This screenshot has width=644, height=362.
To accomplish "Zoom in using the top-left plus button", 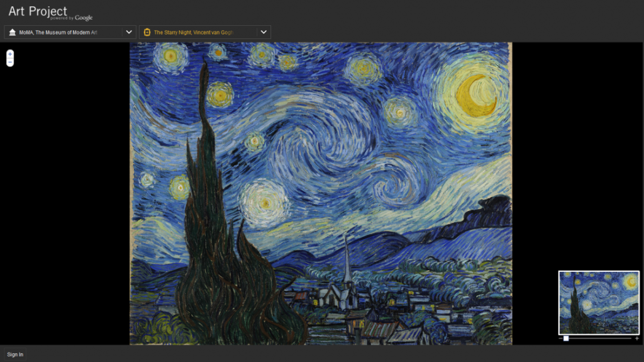I will (x=10, y=55).
